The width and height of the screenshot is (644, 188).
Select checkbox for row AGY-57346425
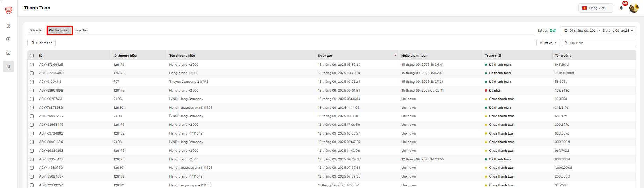coord(32,65)
